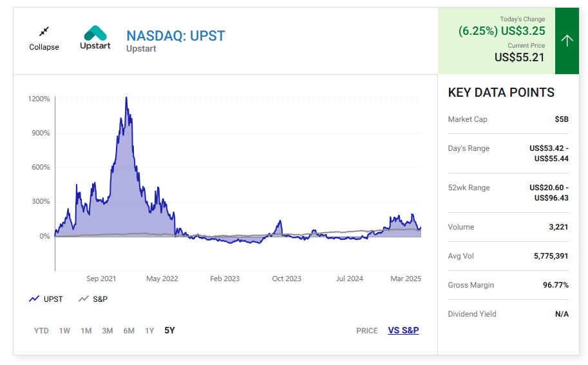588x365 pixels.
Task: Toggle the S&P series legend label
Action: [100, 299]
